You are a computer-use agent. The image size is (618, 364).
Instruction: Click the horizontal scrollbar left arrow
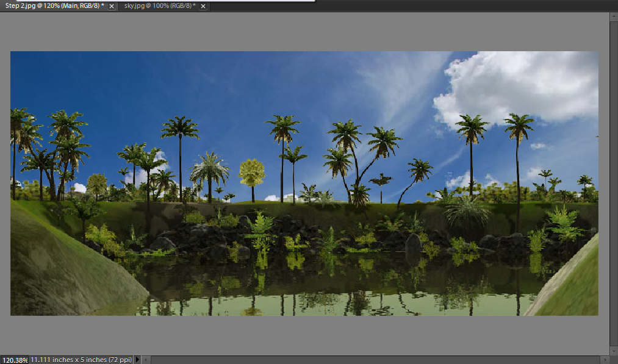click(146, 360)
